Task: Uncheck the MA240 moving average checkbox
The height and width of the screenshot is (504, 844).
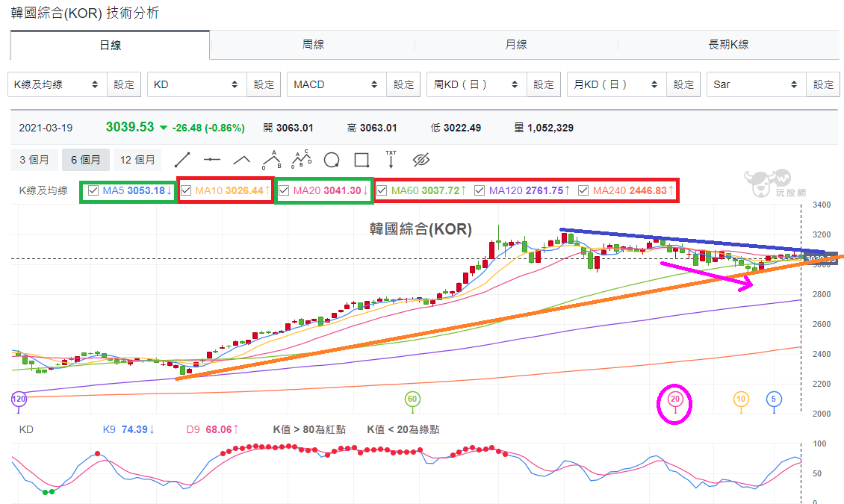Action: click(x=583, y=190)
